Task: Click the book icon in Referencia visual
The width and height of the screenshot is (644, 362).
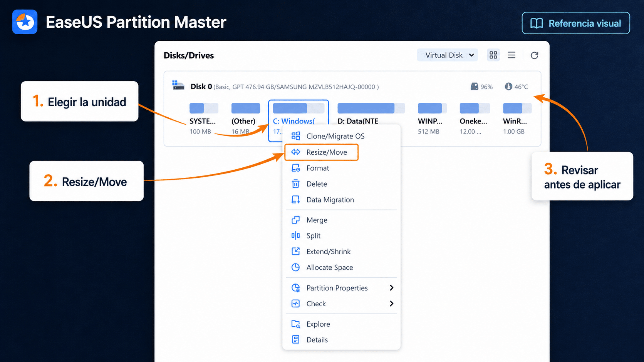Action: coord(537,23)
